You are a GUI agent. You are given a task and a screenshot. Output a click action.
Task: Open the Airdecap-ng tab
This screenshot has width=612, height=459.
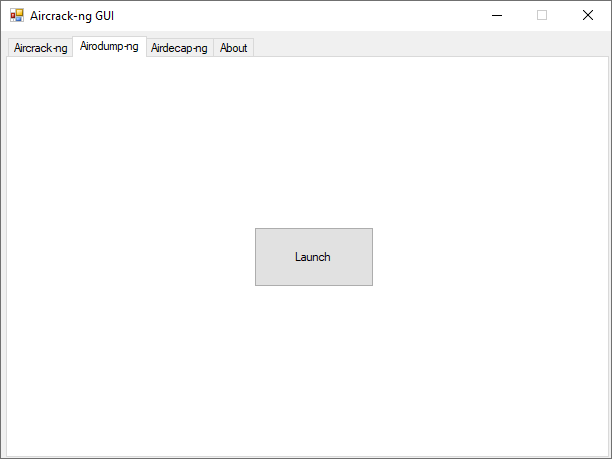tap(180, 48)
